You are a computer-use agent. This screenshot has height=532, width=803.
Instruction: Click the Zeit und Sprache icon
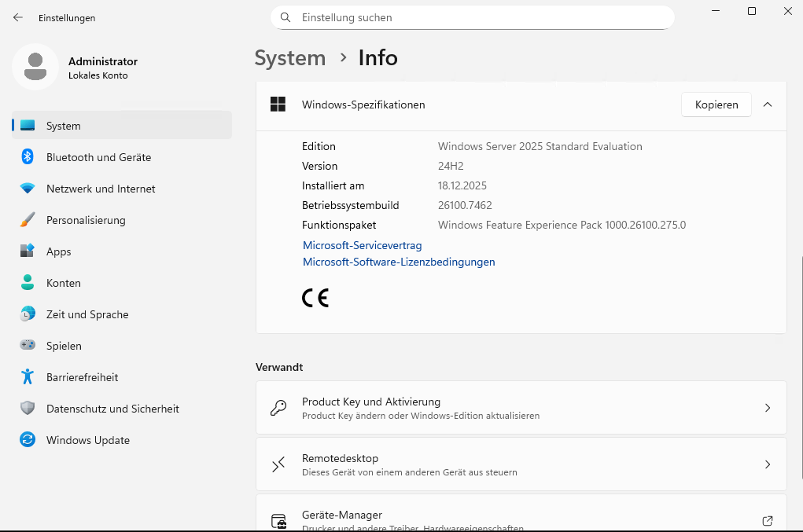point(28,314)
